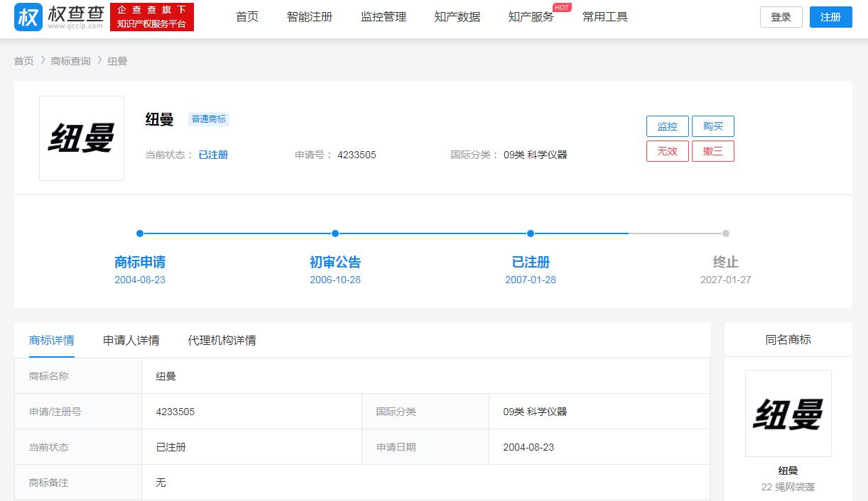This screenshot has width=868, height=501.
Task: Open the 初审公告 timeline marker
Action: pos(335,233)
